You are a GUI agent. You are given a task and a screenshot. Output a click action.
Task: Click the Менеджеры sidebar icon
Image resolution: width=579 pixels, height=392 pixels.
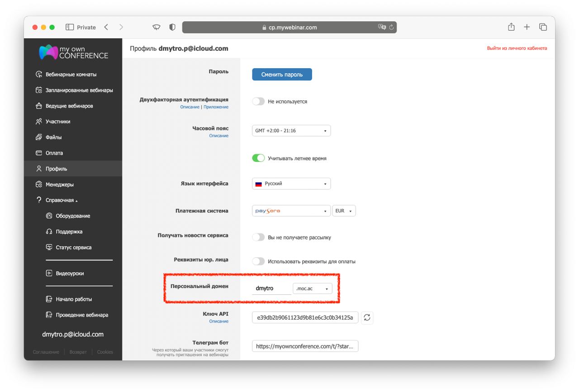pyautogui.click(x=39, y=184)
